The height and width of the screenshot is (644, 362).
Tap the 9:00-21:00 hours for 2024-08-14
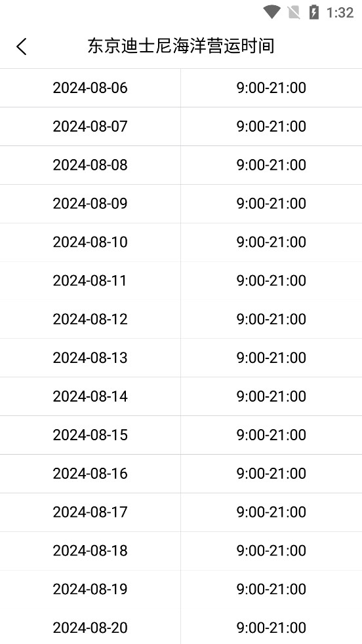pos(271,397)
